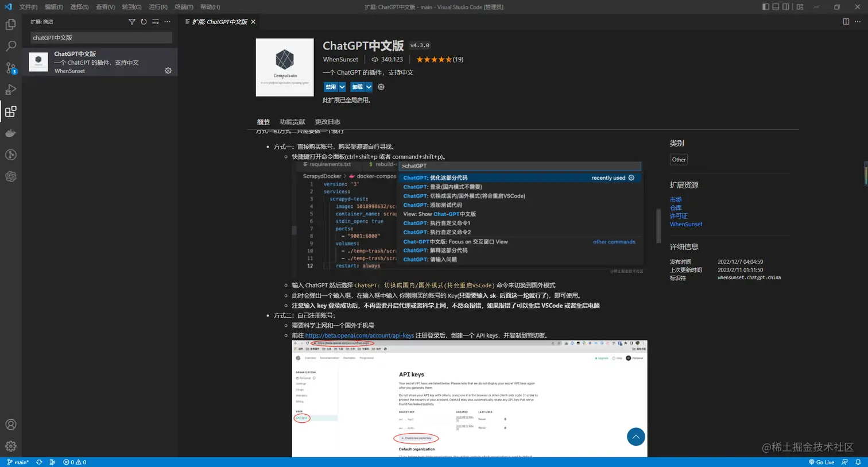Click the round git icon under Docker

click(x=10, y=155)
